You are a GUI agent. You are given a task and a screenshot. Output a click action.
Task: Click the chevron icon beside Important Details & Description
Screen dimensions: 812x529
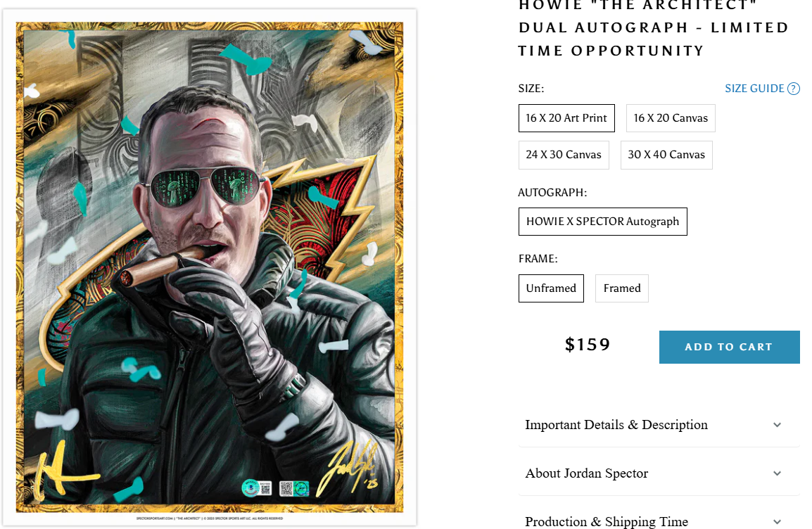pos(777,425)
